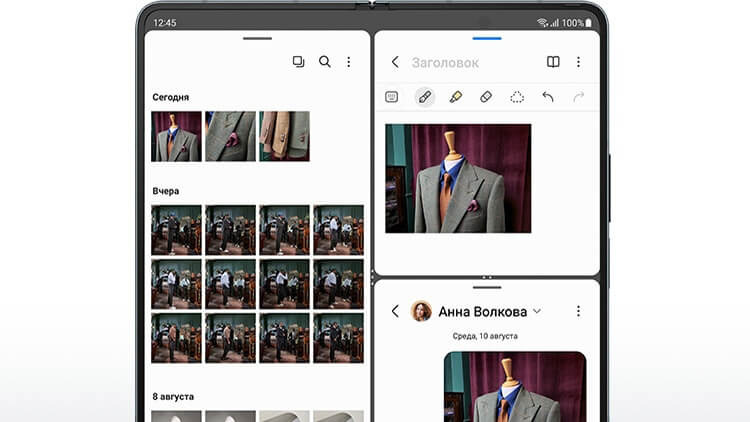Choose the eraser tool
The height and width of the screenshot is (422, 750).
pyautogui.click(x=486, y=97)
